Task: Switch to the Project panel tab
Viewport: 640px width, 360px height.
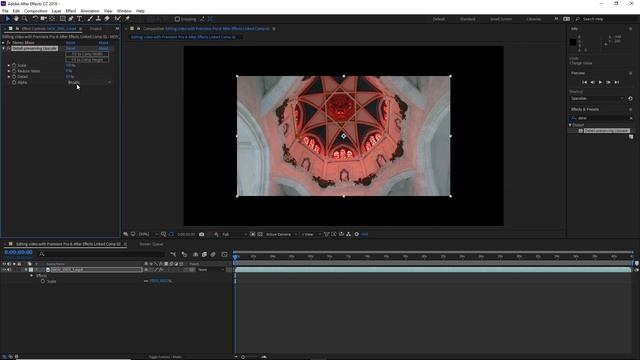Action: pos(96,29)
